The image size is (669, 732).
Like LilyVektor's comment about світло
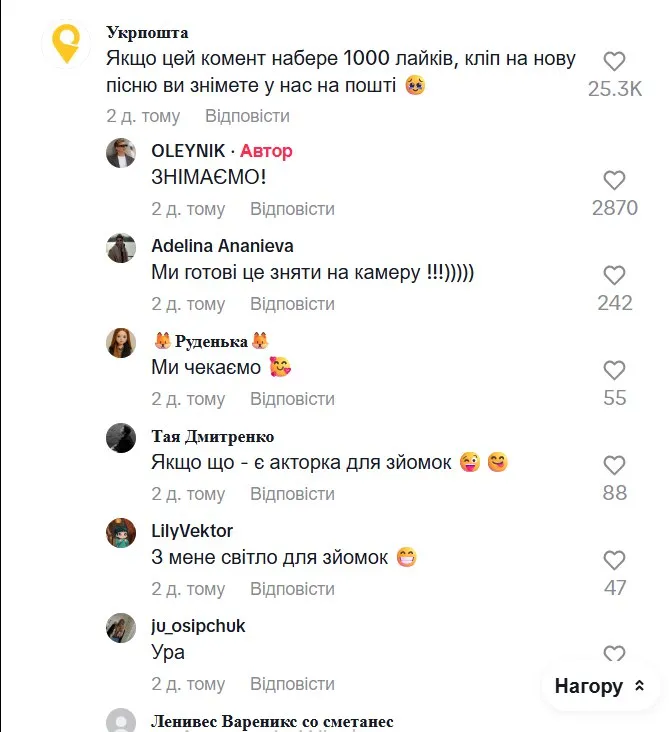click(x=614, y=560)
